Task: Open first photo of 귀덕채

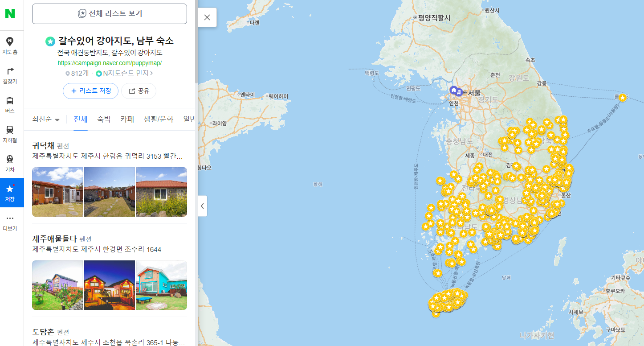Action: click(x=57, y=192)
